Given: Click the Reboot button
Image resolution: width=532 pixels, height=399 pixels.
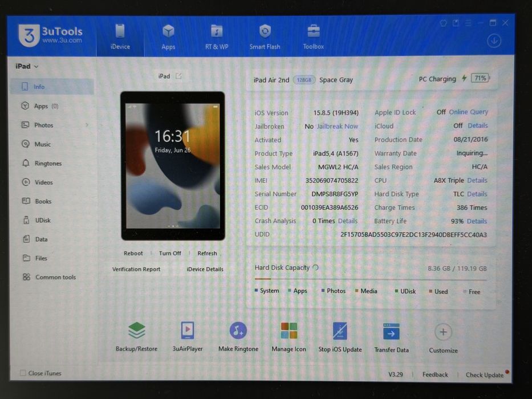Looking at the screenshot, I should point(133,253).
